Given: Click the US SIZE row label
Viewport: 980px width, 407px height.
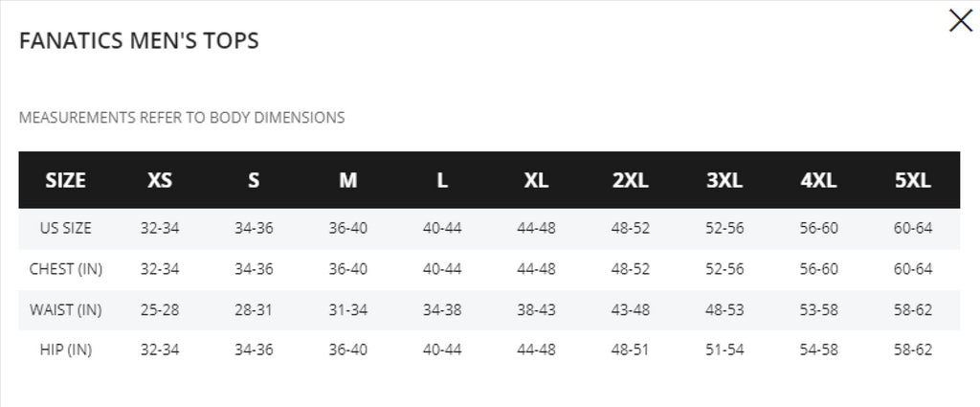Looking at the screenshot, I should coord(66,228).
